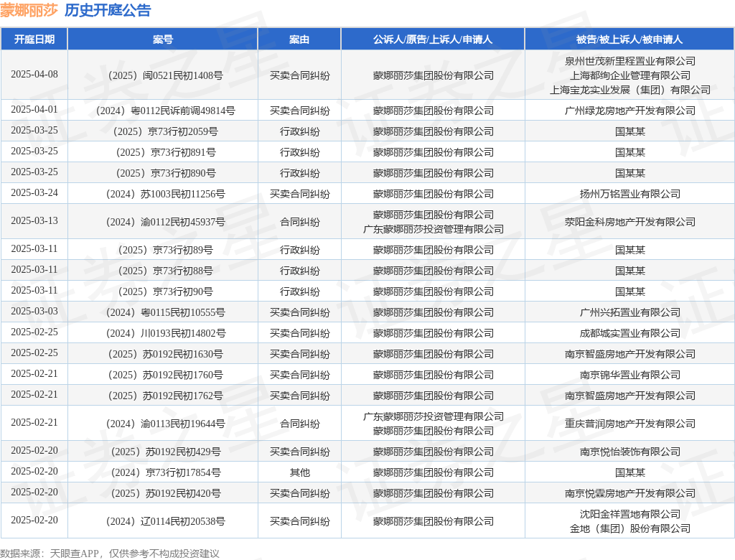Click the 数据来源 天眼查APP footer note
Image resolution: width=735 pixels, height=560 pixels.
point(109,554)
